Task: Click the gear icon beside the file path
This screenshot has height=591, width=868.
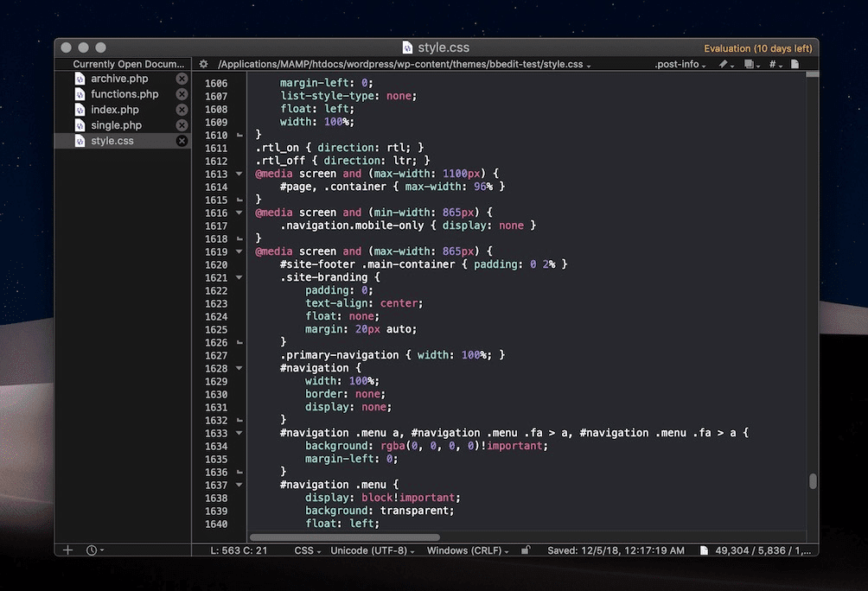Action: [203, 64]
